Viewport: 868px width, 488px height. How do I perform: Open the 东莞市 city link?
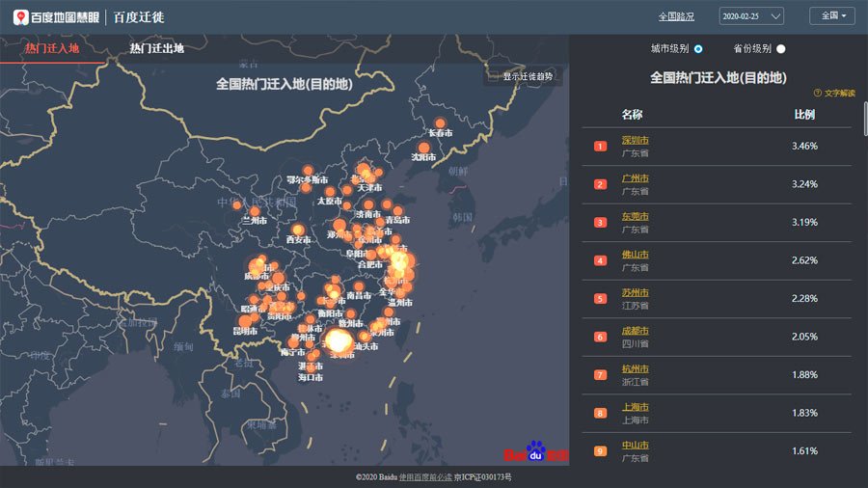635,216
